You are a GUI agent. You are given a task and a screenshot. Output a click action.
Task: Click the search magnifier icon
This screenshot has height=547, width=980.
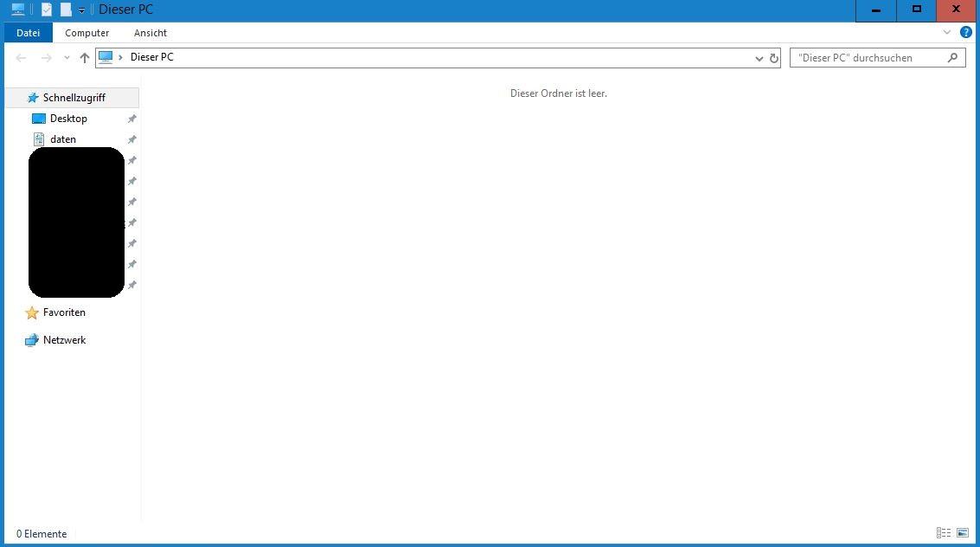coord(952,57)
